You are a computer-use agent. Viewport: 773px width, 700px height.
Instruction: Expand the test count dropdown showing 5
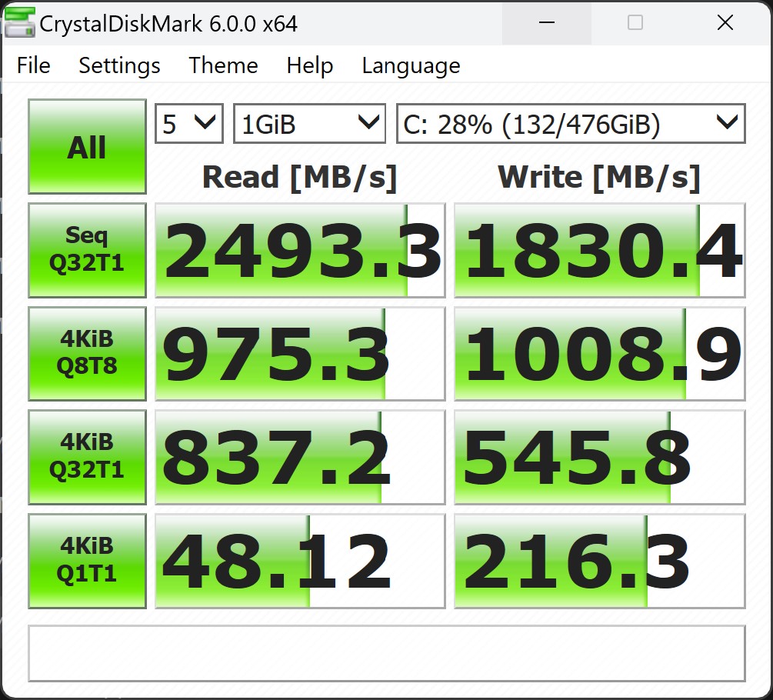pyautogui.click(x=189, y=123)
